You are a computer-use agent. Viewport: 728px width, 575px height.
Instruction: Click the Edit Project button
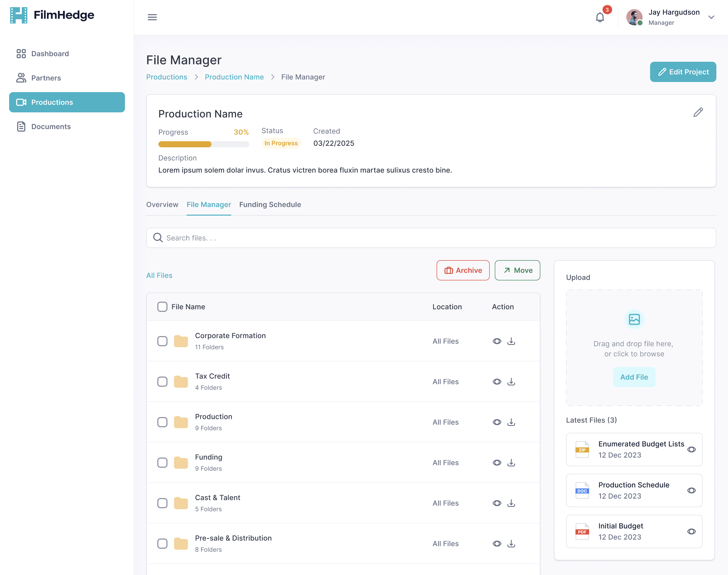(683, 72)
